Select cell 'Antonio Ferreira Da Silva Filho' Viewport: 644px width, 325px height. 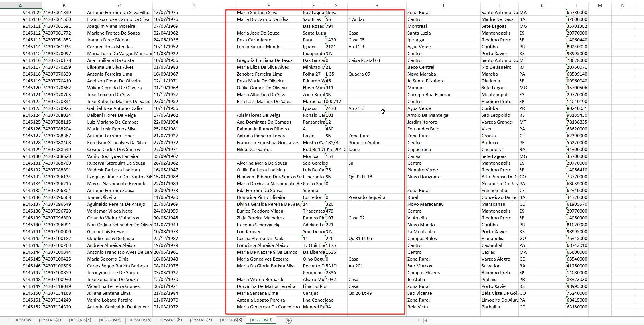pyautogui.click(x=119, y=12)
